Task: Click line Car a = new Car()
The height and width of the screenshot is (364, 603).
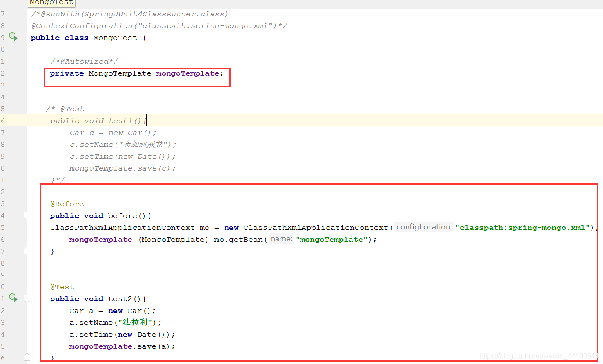Action: (113, 311)
